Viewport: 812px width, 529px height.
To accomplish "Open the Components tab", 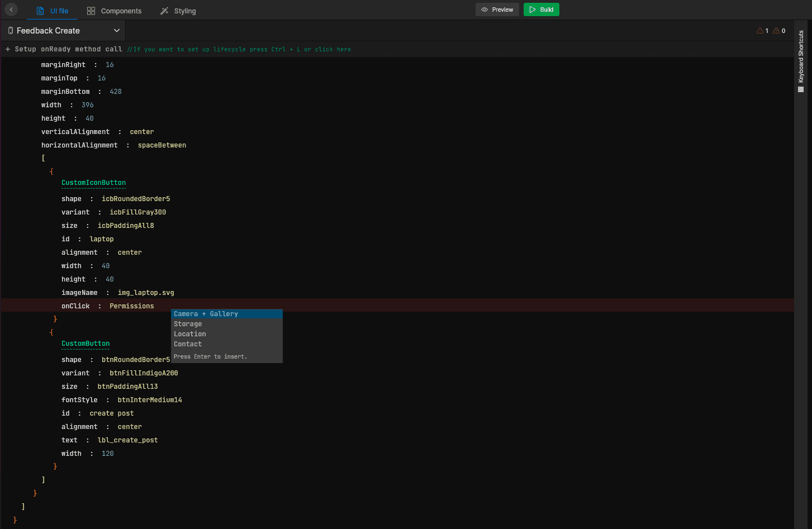I will (115, 11).
